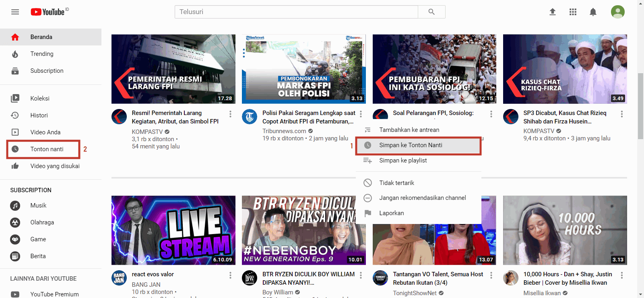Open the KOMPASTV link under Resmi! video
Screen dimensions: 644x298
(x=147, y=132)
